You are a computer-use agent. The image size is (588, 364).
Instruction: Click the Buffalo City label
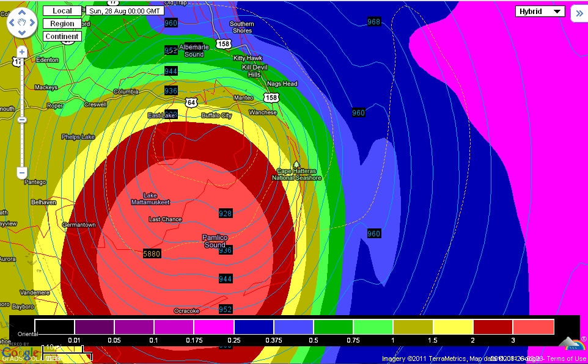pos(217,115)
